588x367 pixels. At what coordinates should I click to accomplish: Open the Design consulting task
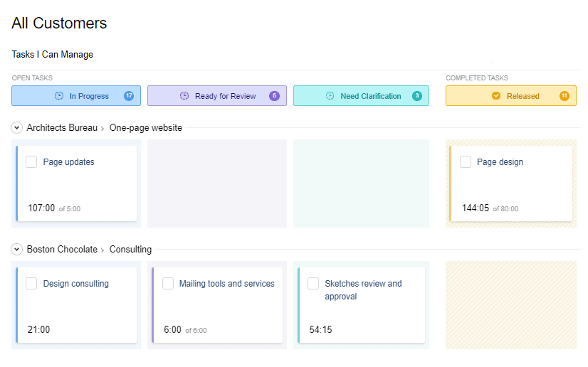75,284
